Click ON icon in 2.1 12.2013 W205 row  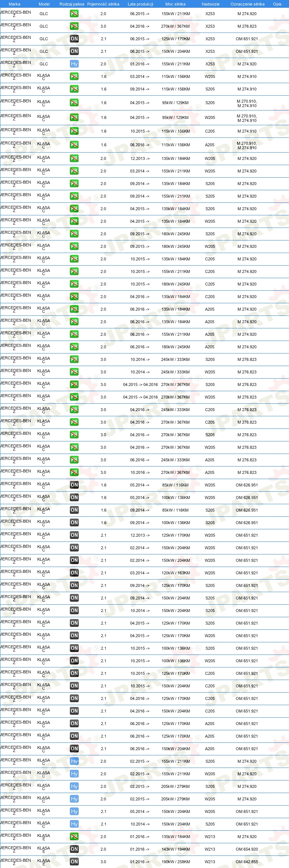click(x=74, y=535)
